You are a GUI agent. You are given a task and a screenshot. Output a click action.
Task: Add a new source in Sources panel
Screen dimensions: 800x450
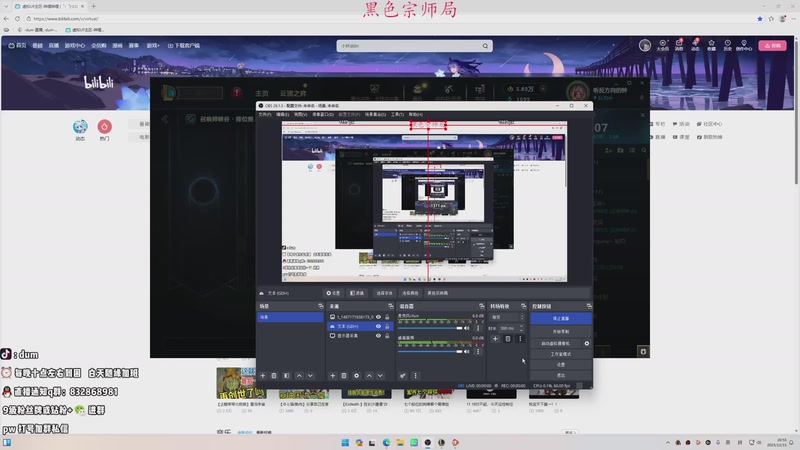click(x=333, y=376)
